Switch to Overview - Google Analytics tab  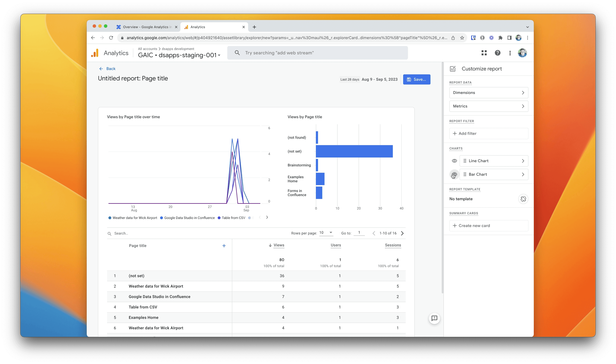147,27
